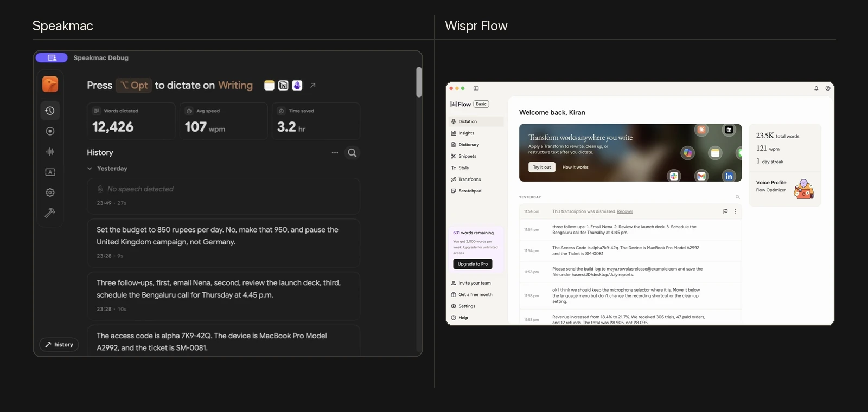The image size is (868, 412).
Task: Select Style in the Flow sidebar
Action: [477, 168]
